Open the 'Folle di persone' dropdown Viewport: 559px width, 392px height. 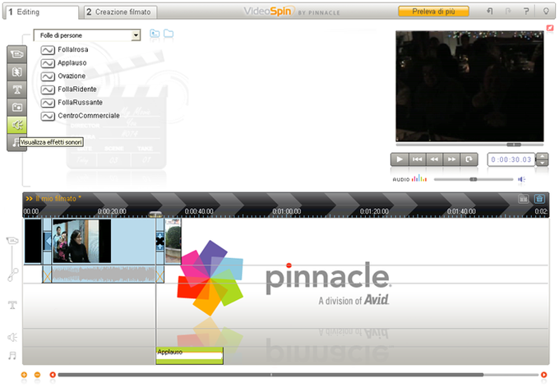click(x=87, y=35)
